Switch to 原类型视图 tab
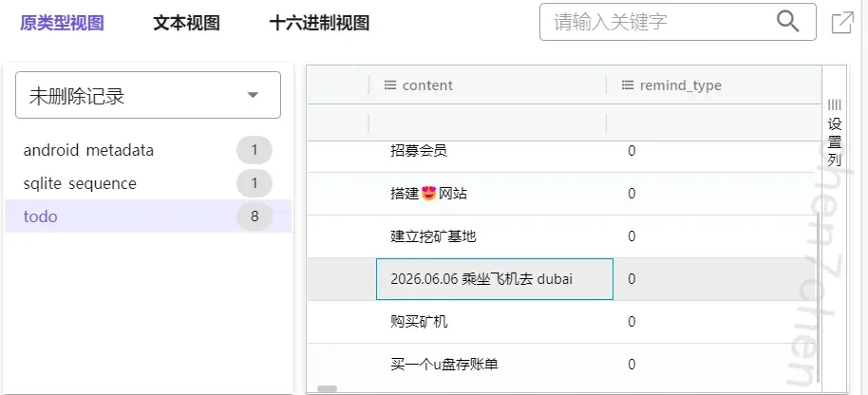Viewport: 868px width, 395px height. pos(62,23)
